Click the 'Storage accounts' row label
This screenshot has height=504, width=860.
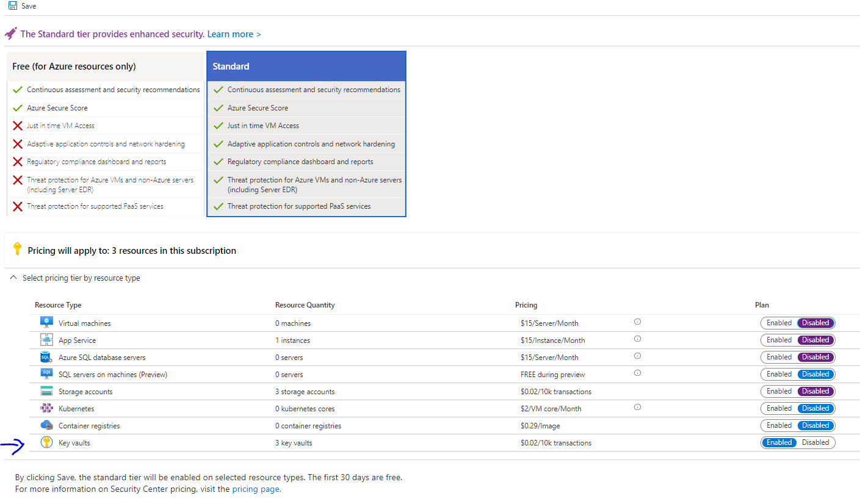[x=85, y=392]
